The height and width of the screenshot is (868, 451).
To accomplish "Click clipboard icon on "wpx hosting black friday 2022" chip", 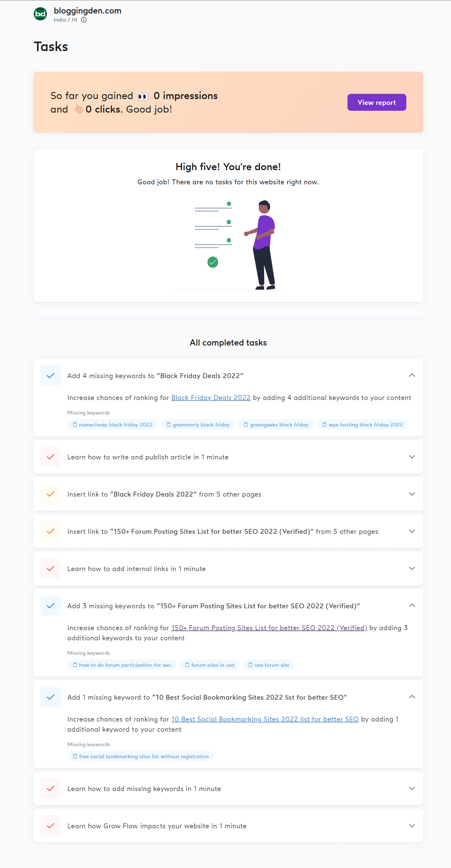I will (324, 425).
